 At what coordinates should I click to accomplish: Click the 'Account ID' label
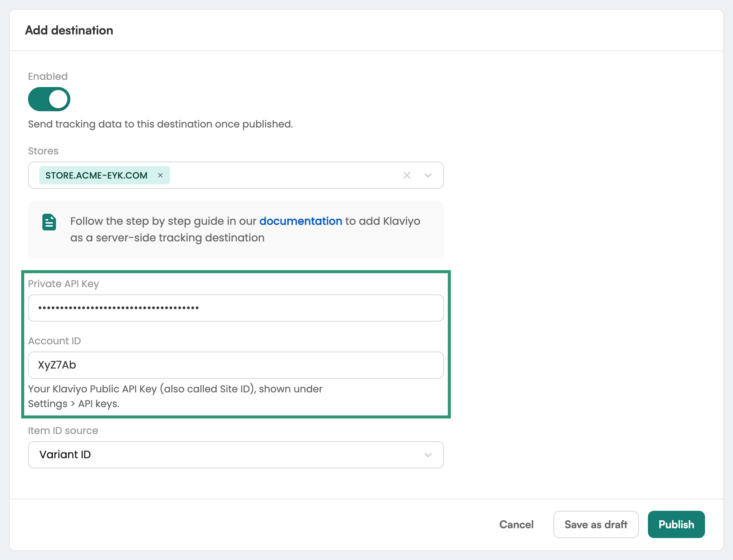(54, 341)
